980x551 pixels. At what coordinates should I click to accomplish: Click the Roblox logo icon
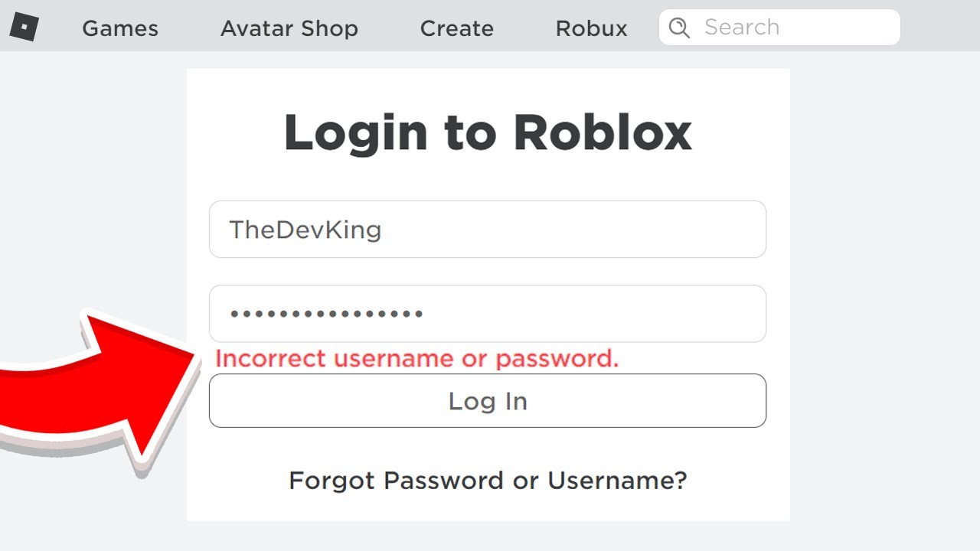[x=24, y=28]
